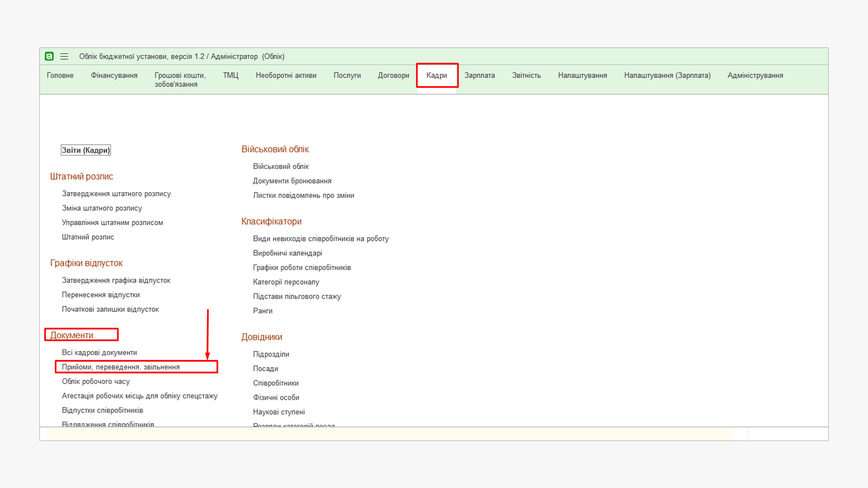Open Облік робочого часу document
The height and width of the screenshot is (488, 868).
pos(96,381)
